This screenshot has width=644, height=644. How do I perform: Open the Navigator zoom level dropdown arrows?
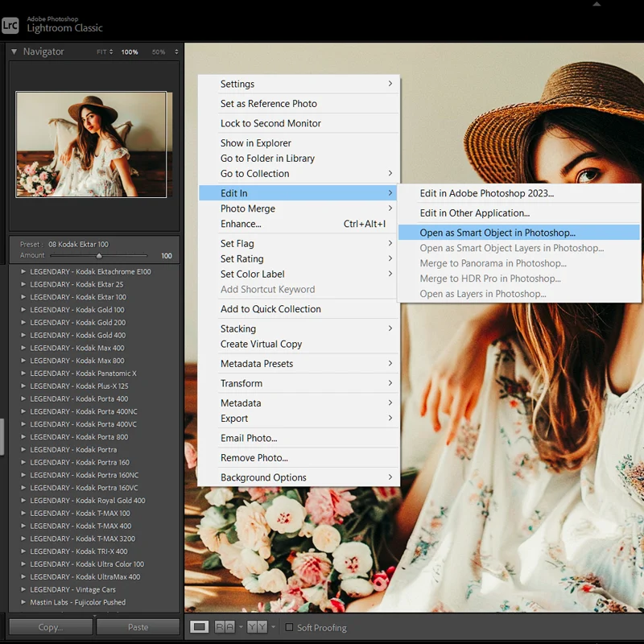pos(176,52)
